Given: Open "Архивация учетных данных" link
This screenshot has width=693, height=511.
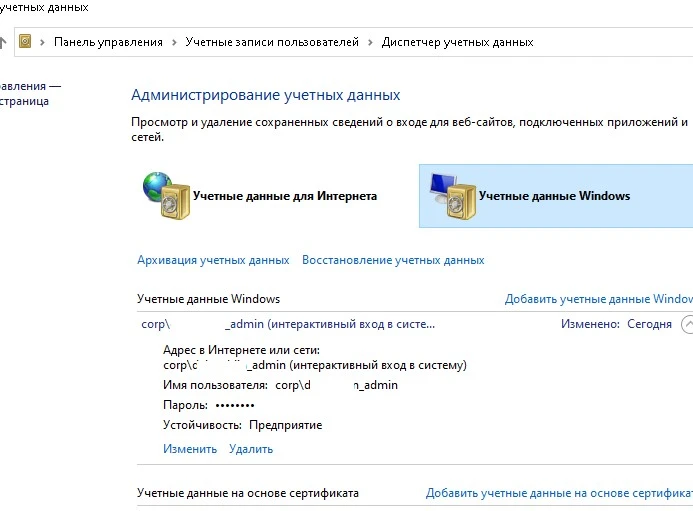Looking at the screenshot, I should tap(213, 260).
